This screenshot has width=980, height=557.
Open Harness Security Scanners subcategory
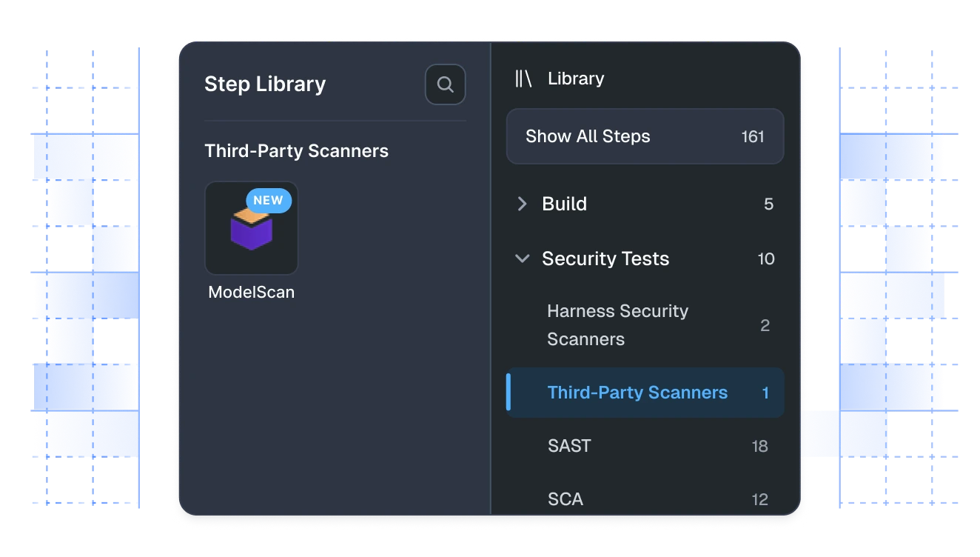click(645, 325)
